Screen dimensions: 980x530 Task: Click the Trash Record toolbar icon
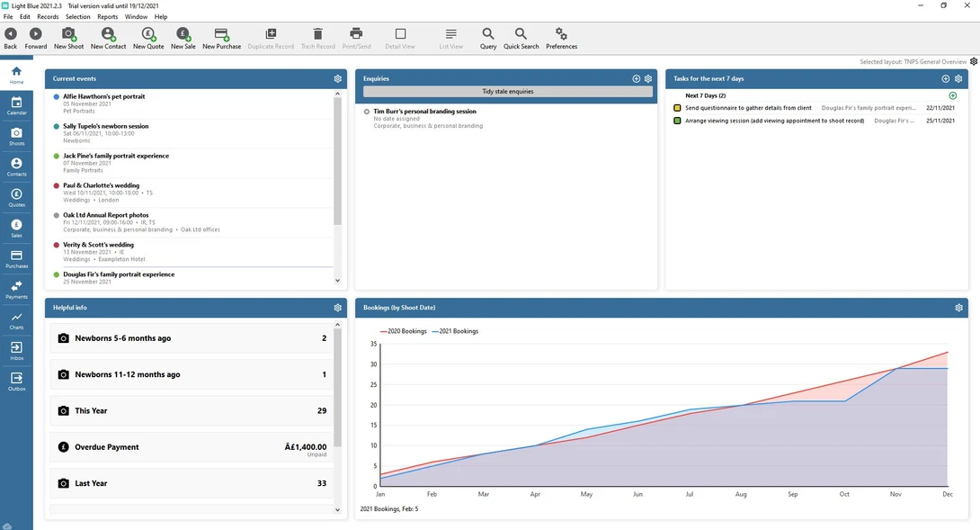[x=317, y=38]
